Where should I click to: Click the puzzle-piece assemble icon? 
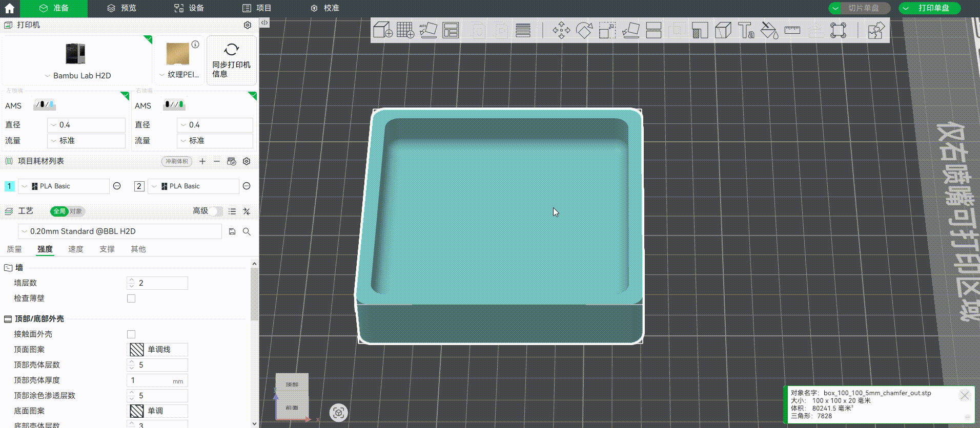click(x=876, y=30)
